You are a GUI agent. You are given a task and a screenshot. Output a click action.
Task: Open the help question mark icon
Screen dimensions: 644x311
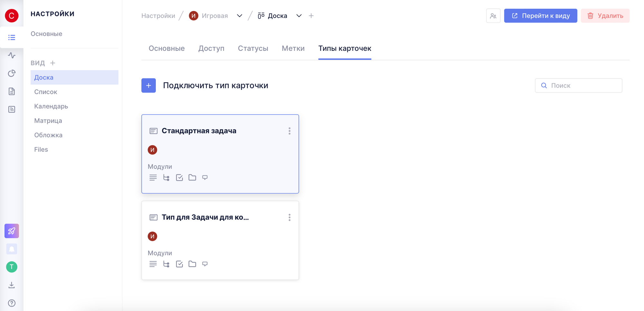point(12,303)
